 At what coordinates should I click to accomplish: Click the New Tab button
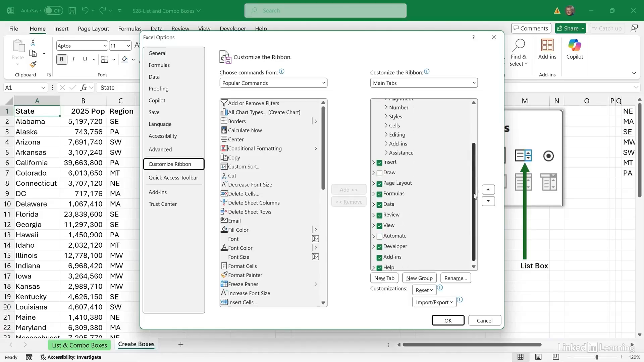click(x=384, y=278)
